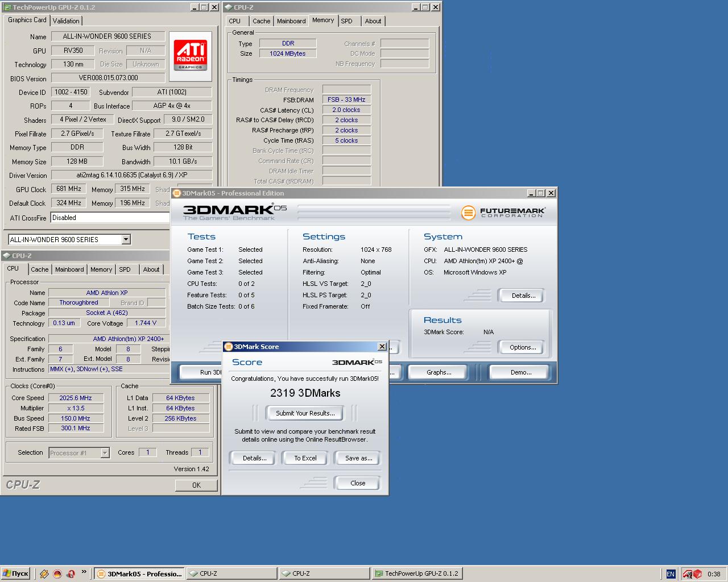Open Mainboard tab in CPU-Z memory window

tap(291, 21)
